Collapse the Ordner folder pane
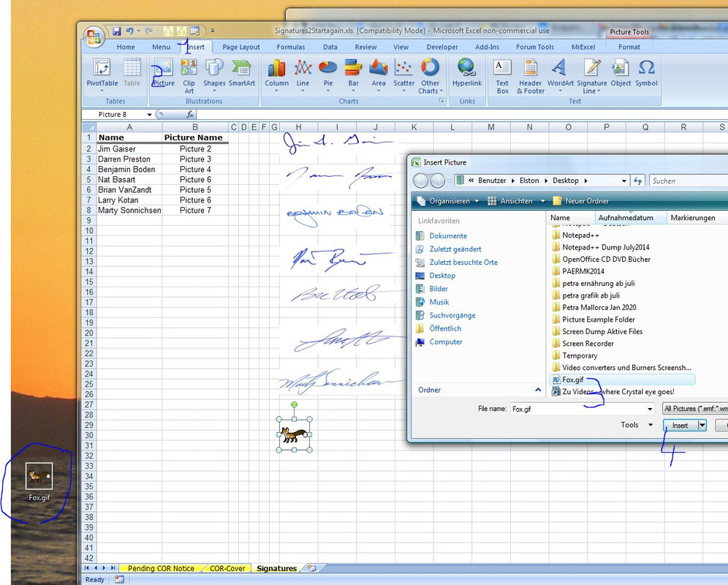Screen dimensions: 728x585 [538, 390]
